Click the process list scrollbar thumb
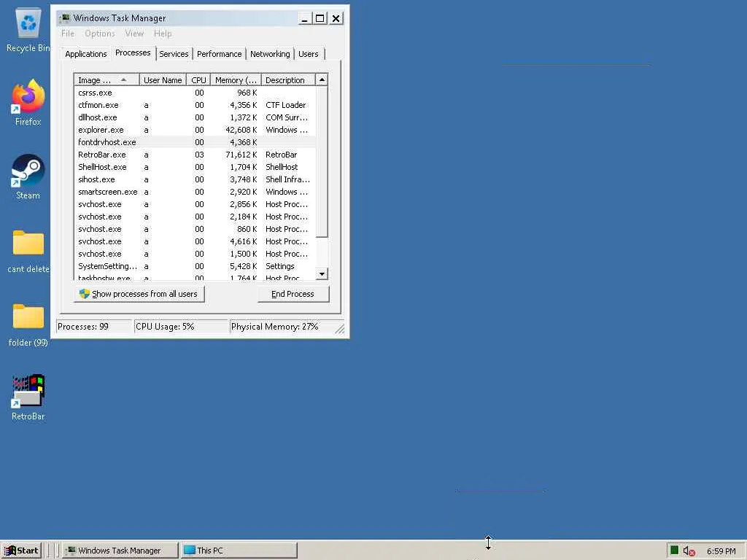 coord(322,161)
